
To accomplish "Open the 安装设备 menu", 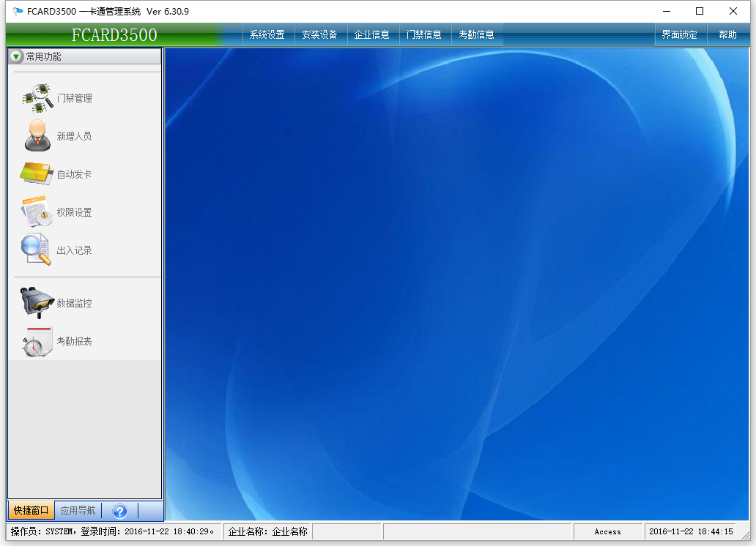I will click(319, 34).
